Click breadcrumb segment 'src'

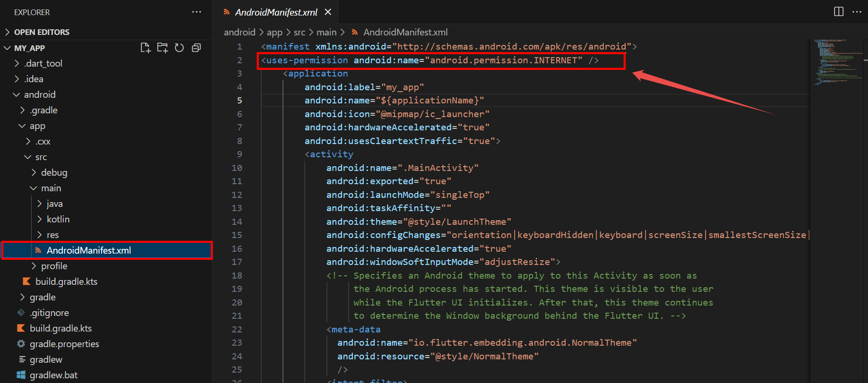[300, 32]
